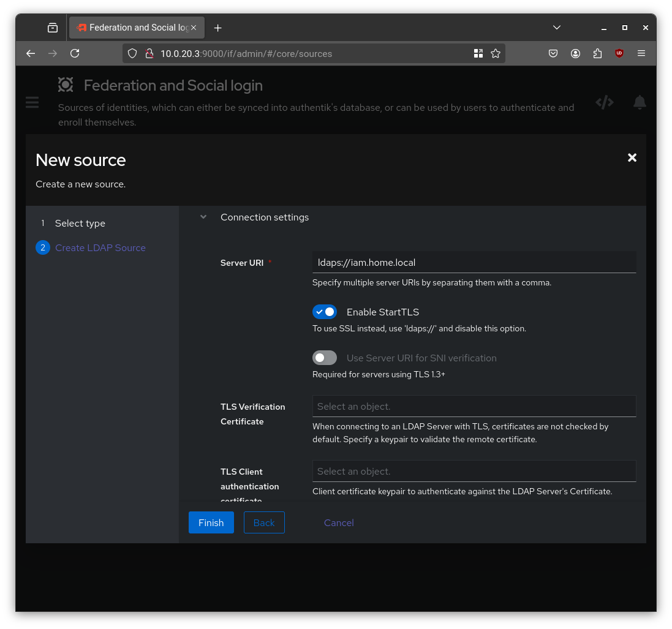
Task: Open the TLS Verification Certificate selector
Action: click(x=474, y=406)
